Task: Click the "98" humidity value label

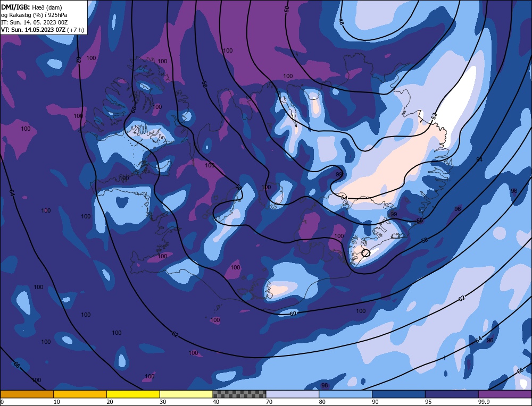Action: pyautogui.click(x=325, y=385)
